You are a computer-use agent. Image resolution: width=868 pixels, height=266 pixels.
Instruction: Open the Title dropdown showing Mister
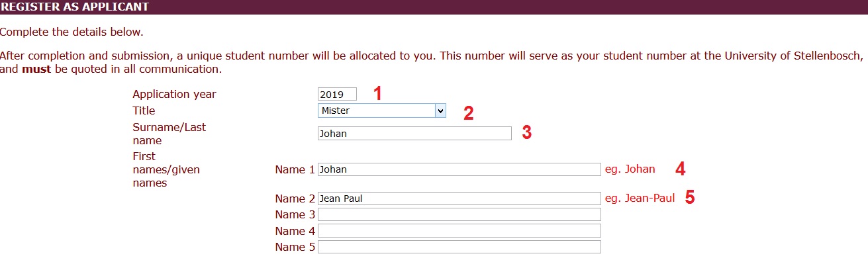(x=382, y=111)
